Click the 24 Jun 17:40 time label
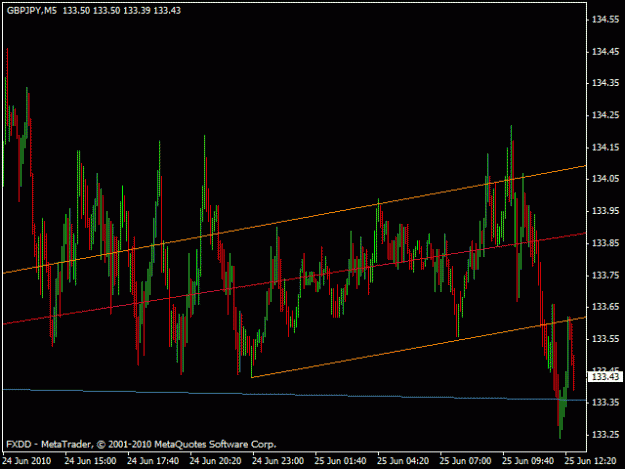The width and height of the screenshot is (625, 469). pos(153,461)
